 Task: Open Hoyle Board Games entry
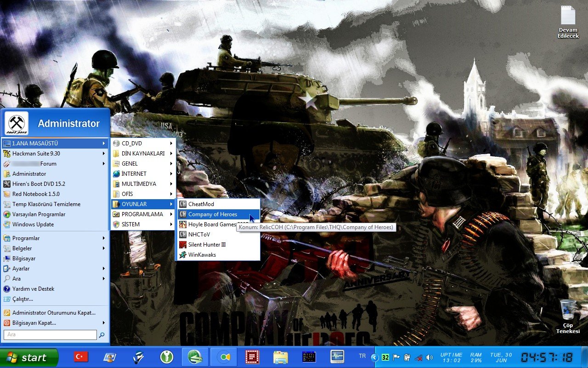coord(218,224)
